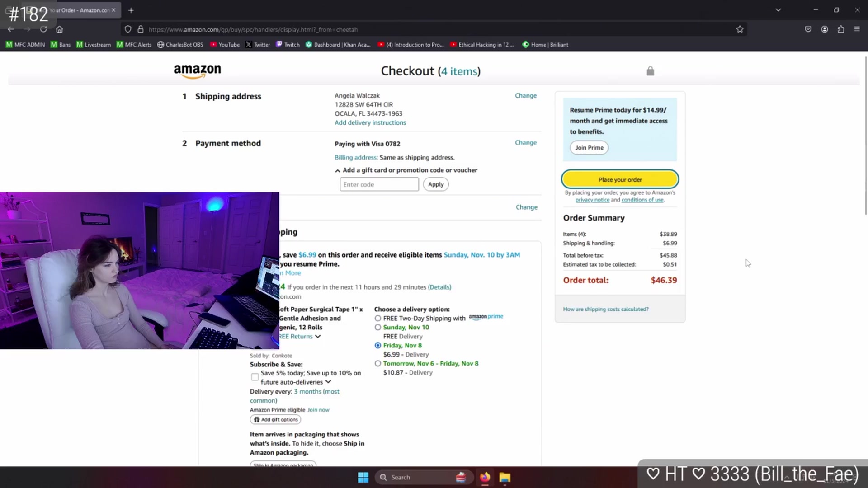Image resolution: width=868 pixels, height=488 pixels.
Task: Select Sunday, Nov 10 free delivery option
Action: click(378, 328)
